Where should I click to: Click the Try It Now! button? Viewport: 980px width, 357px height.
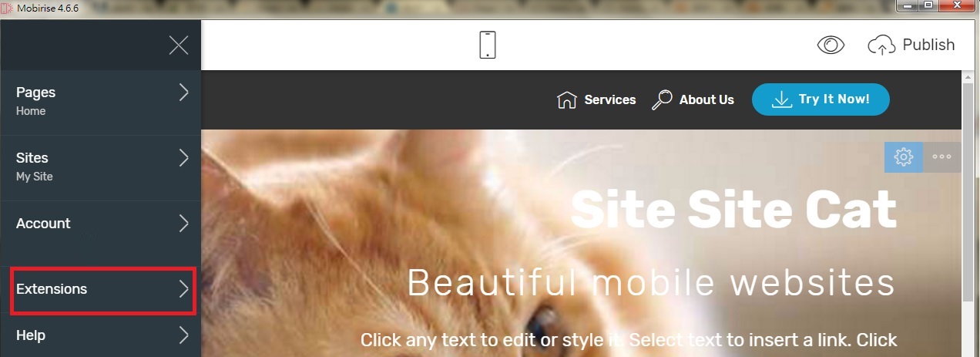[821, 99]
